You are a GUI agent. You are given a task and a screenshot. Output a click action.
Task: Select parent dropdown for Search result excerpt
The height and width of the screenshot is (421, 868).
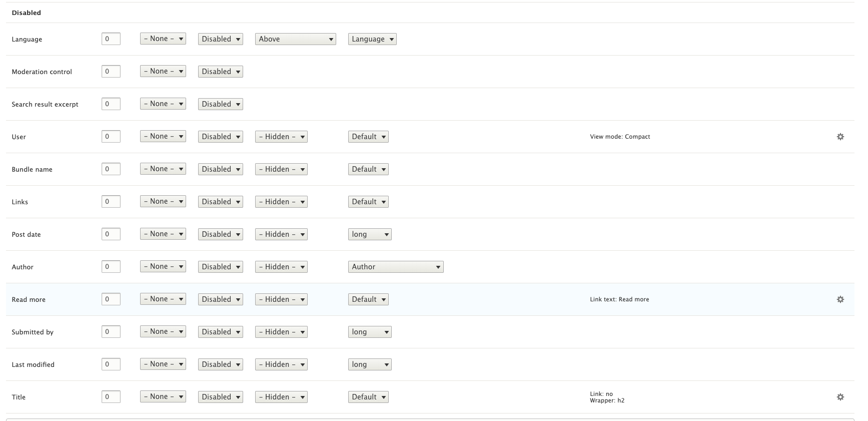click(163, 104)
